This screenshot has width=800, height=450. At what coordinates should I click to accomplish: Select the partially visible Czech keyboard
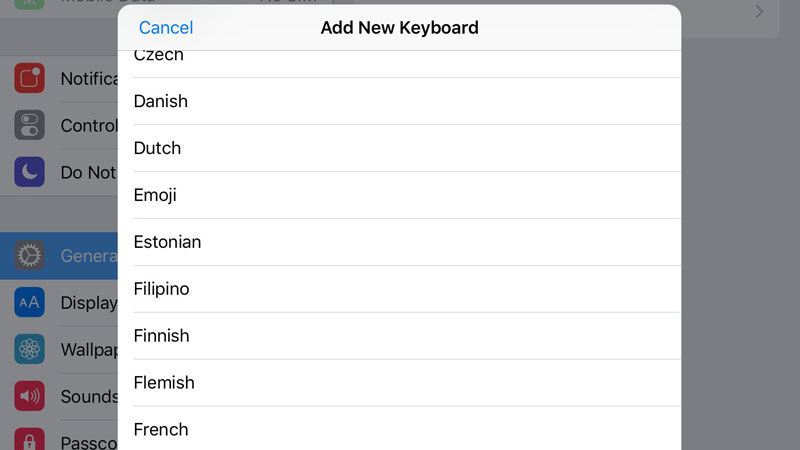click(399, 64)
